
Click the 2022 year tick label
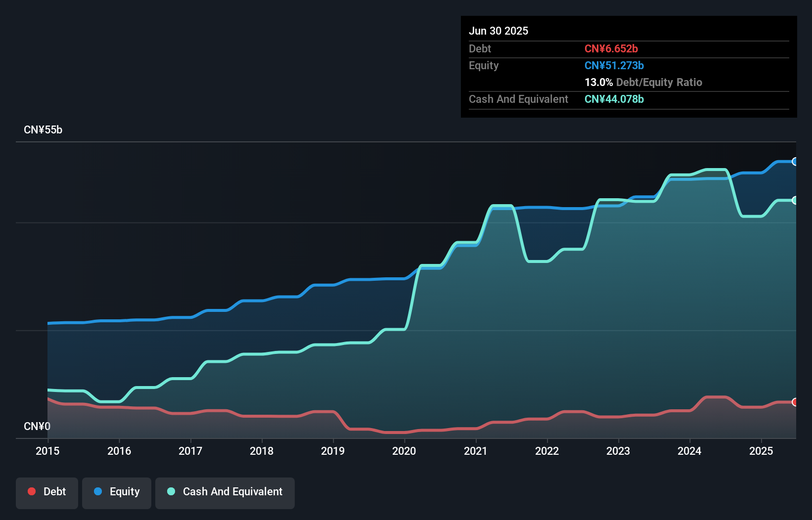point(547,451)
